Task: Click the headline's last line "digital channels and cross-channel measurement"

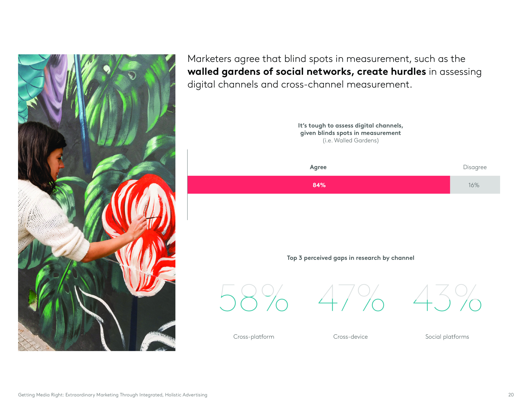Action: coord(300,84)
